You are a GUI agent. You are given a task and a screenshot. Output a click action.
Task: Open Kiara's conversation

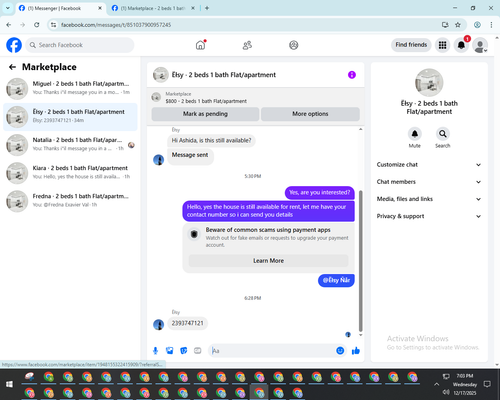click(x=70, y=173)
